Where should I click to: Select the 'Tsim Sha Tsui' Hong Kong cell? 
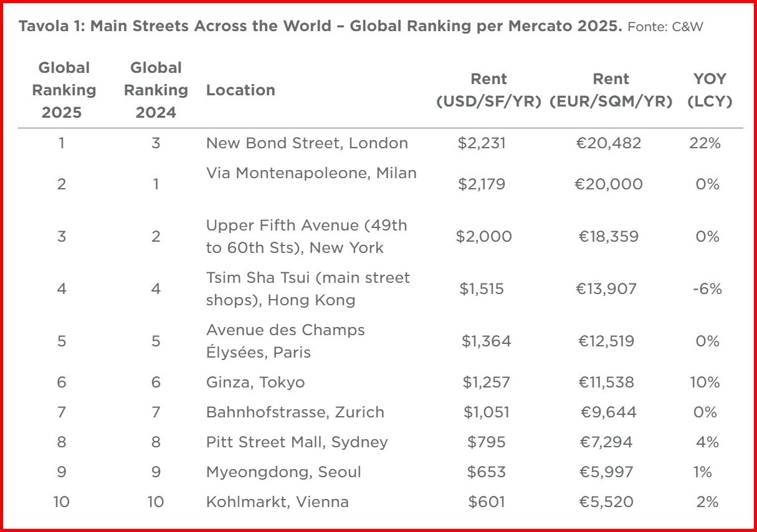(x=308, y=289)
